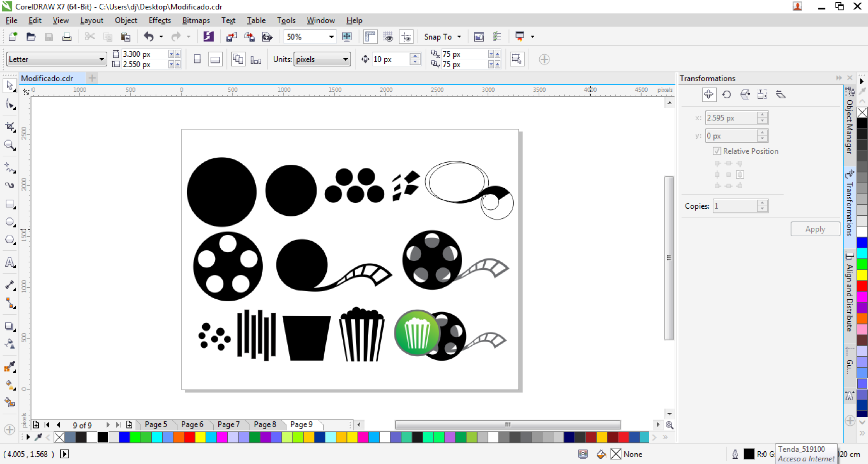868x464 pixels.
Task: Open the Letter page size dropdown
Action: pos(101,60)
